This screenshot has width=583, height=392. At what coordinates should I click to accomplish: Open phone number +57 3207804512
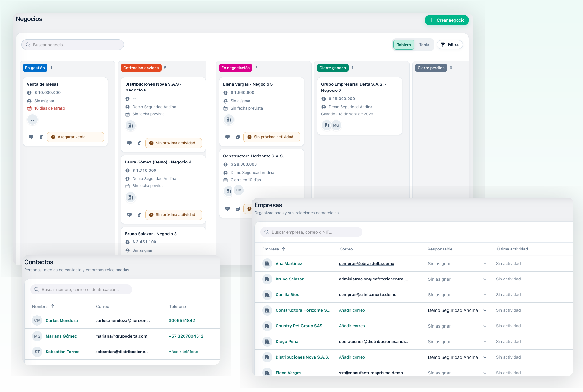186,336
